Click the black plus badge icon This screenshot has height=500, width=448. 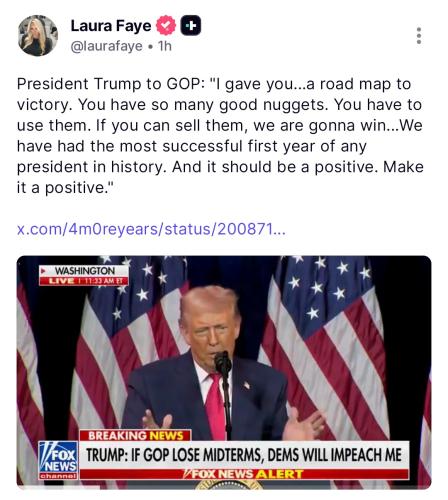pos(191,25)
